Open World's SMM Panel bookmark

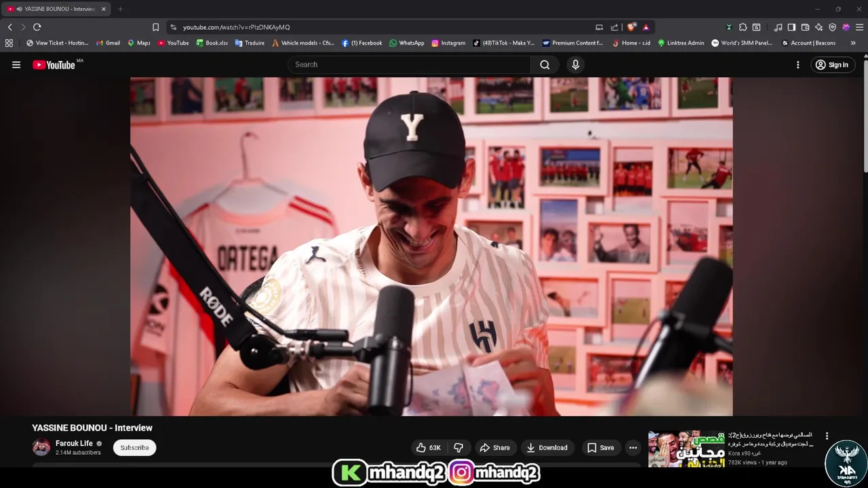(742, 43)
